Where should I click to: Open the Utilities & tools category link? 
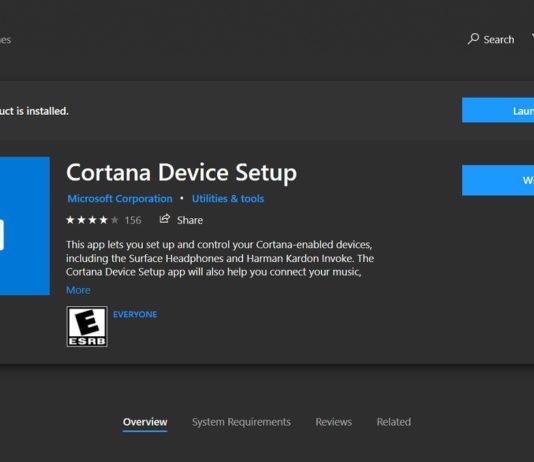[228, 198]
